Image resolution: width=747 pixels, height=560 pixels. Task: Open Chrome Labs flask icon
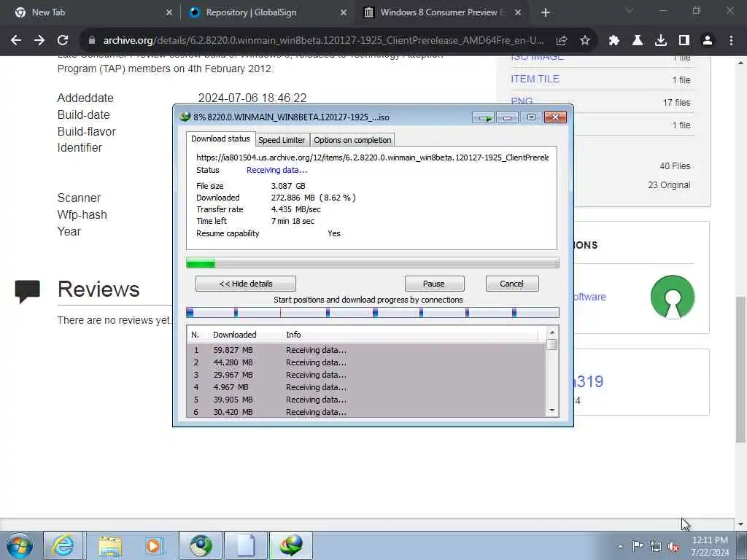[x=637, y=41]
